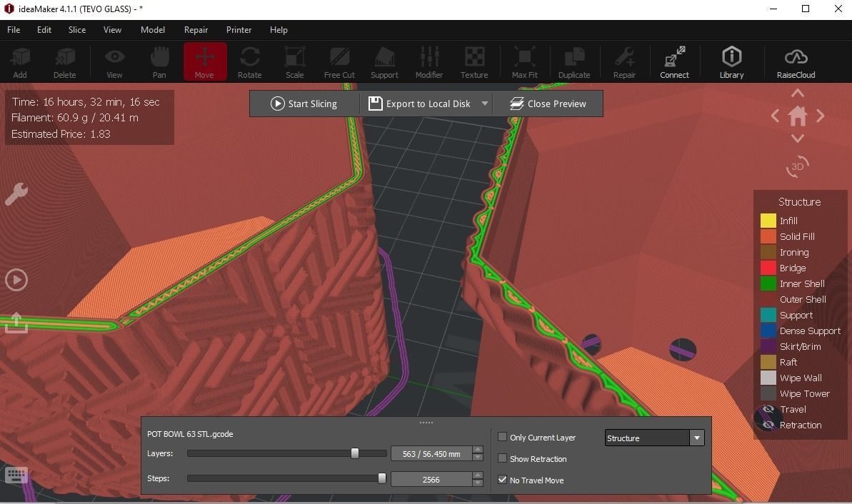This screenshot has height=504, width=852.
Task: Click the Steps value field 2566
Action: click(431, 479)
